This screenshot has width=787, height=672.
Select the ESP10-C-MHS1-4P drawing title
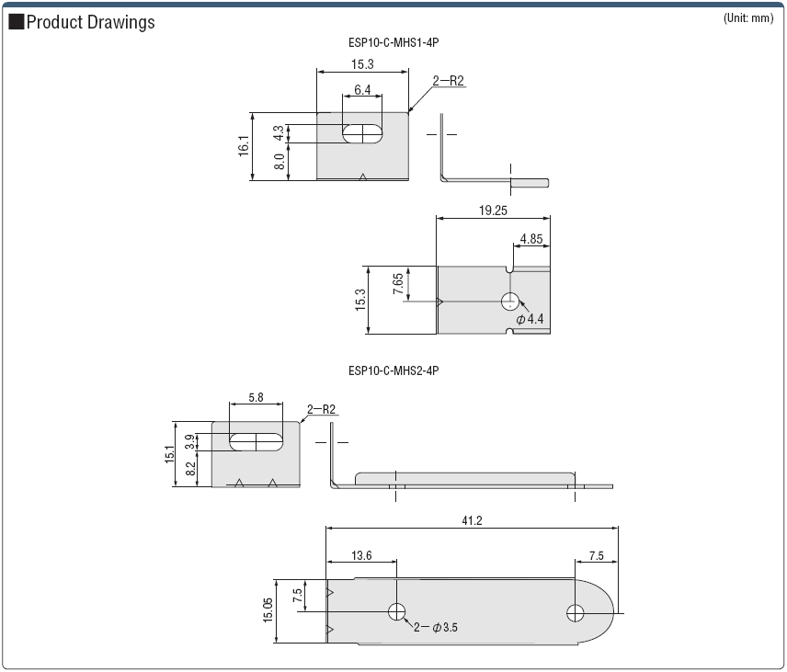387,42
